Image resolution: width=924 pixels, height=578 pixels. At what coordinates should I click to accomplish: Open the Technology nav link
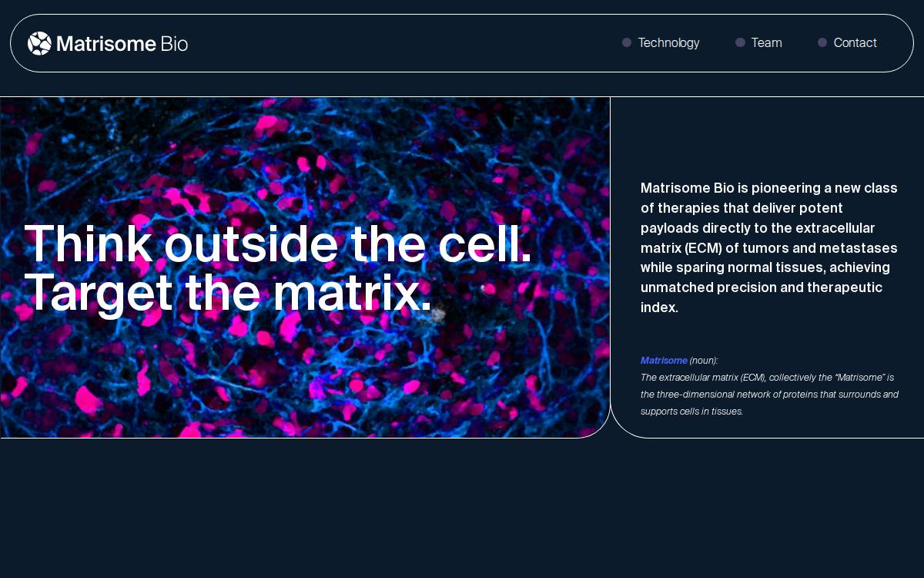(668, 42)
